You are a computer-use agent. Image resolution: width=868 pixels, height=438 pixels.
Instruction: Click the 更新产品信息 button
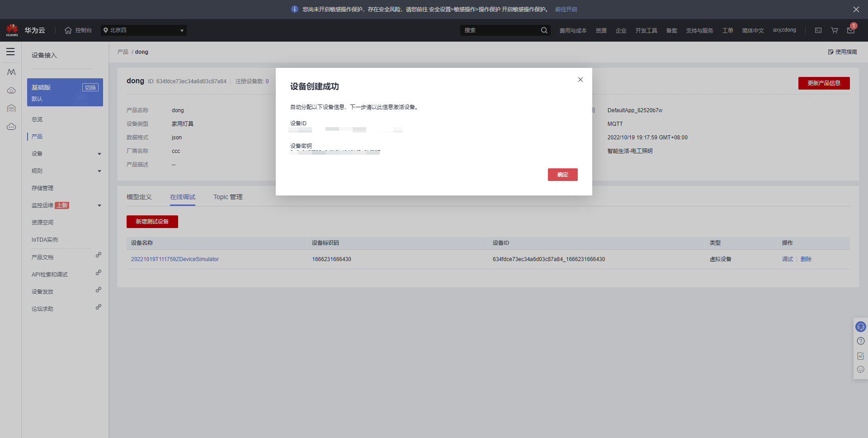(x=824, y=83)
